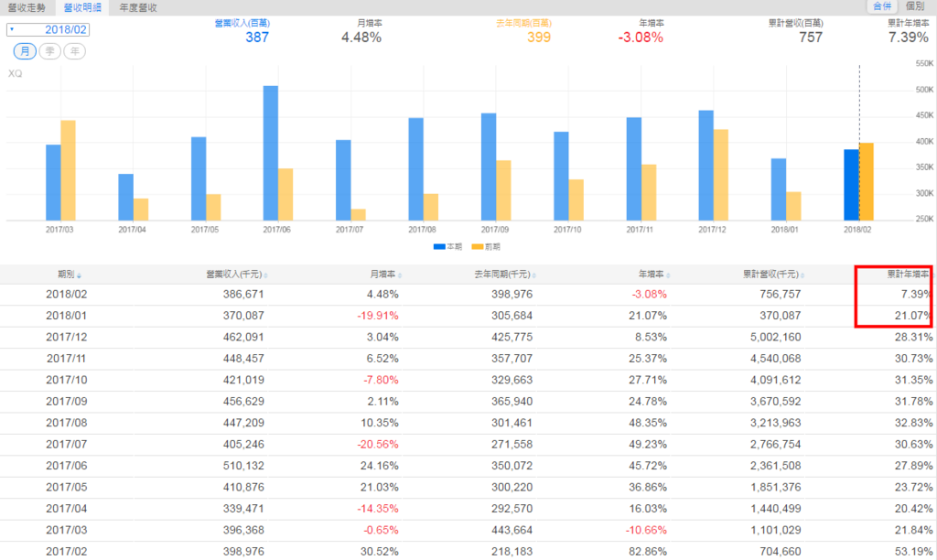
Task: Click summary 營業收入(百萬) value 387
Action: point(257,38)
